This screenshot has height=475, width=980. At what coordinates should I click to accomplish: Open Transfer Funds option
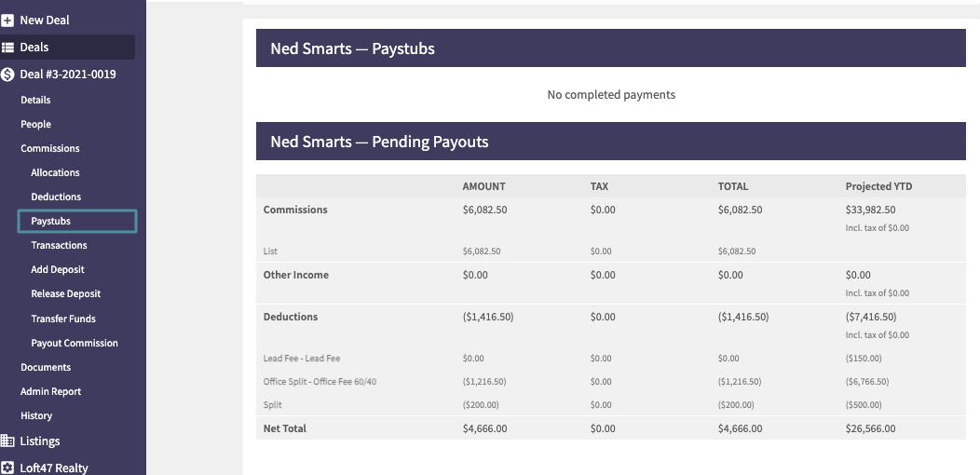click(63, 319)
